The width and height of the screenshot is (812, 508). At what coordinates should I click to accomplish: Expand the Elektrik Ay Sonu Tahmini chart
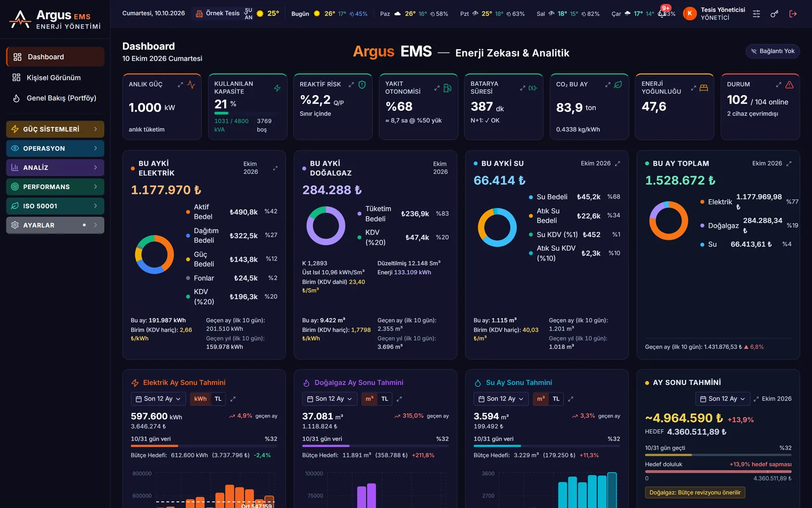[x=233, y=399]
